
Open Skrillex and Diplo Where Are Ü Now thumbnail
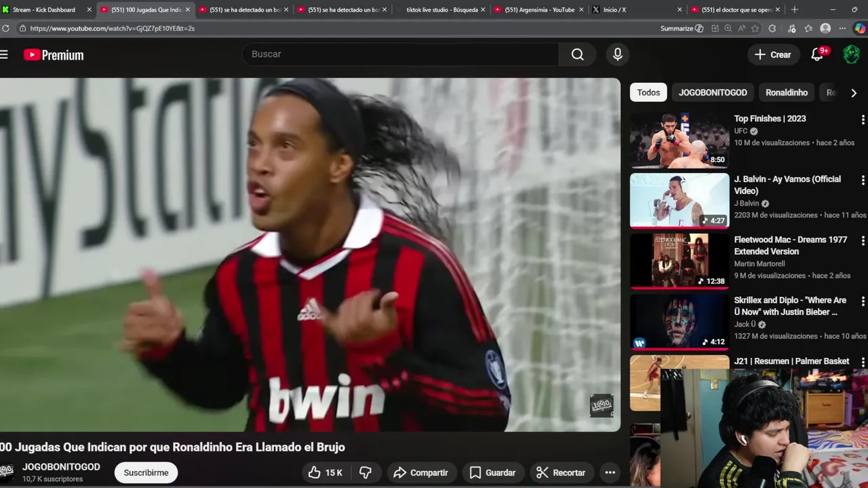click(679, 321)
